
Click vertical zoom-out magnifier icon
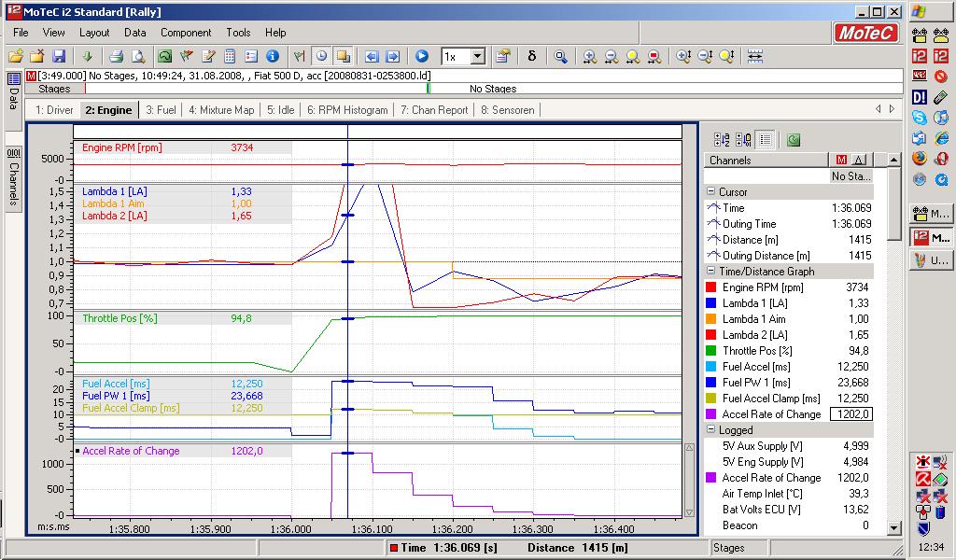(705, 57)
